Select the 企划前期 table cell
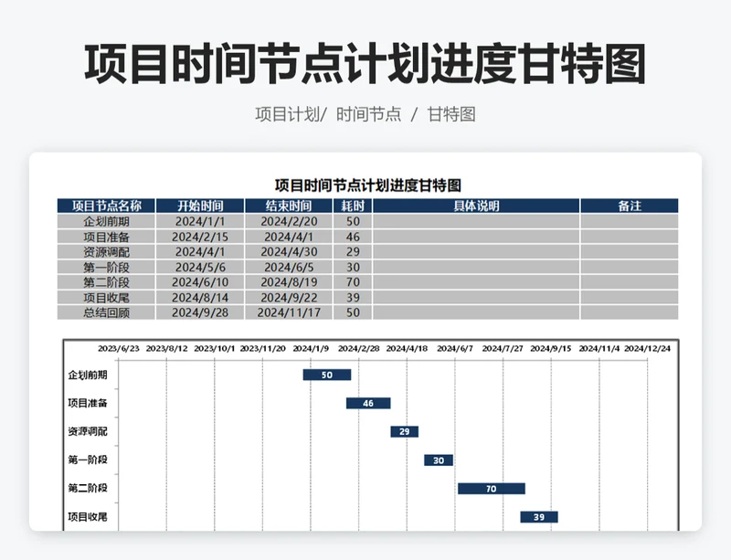The height and width of the screenshot is (560, 731). click(106, 221)
